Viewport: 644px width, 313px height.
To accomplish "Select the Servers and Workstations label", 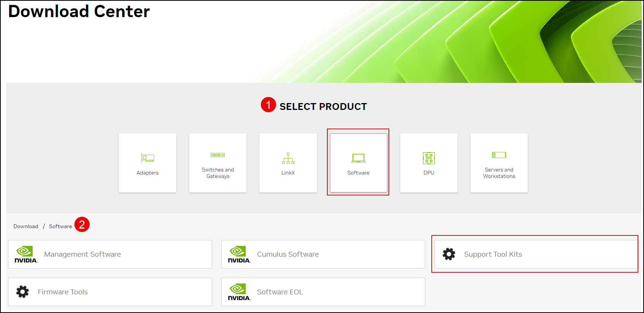I will click(x=499, y=173).
